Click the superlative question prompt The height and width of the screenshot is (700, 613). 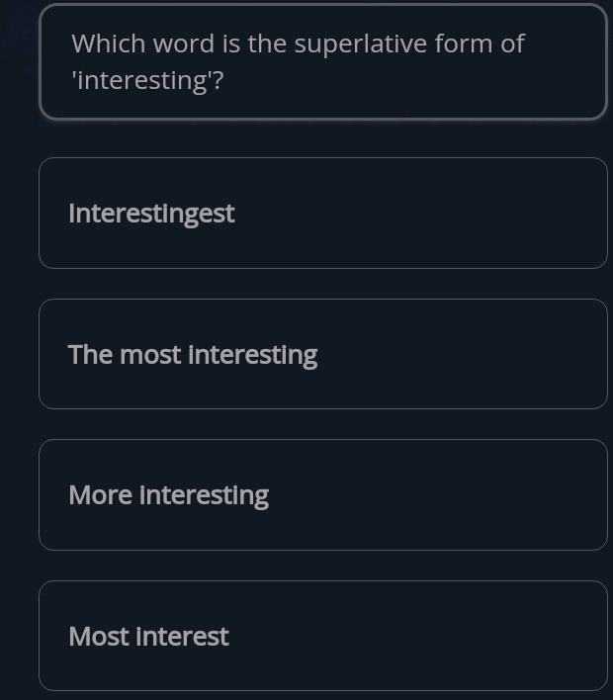coord(322,62)
